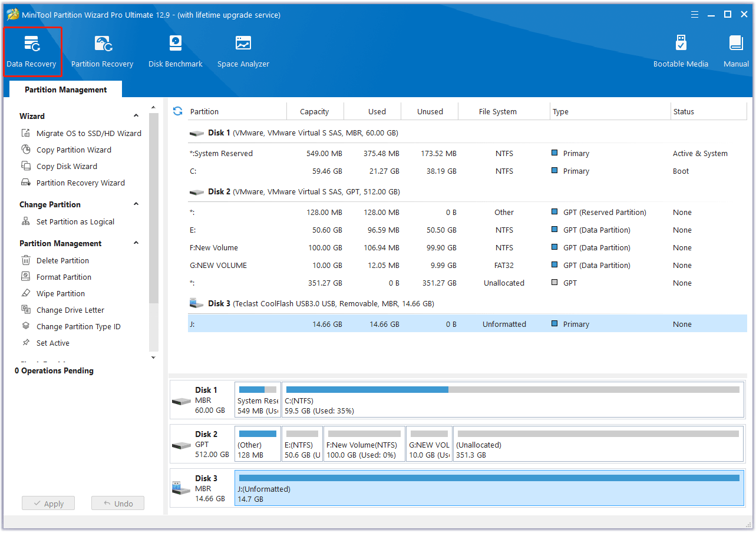Viewport: 756px width, 533px height.
Task: Refresh the partition list
Action: [177, 111]
